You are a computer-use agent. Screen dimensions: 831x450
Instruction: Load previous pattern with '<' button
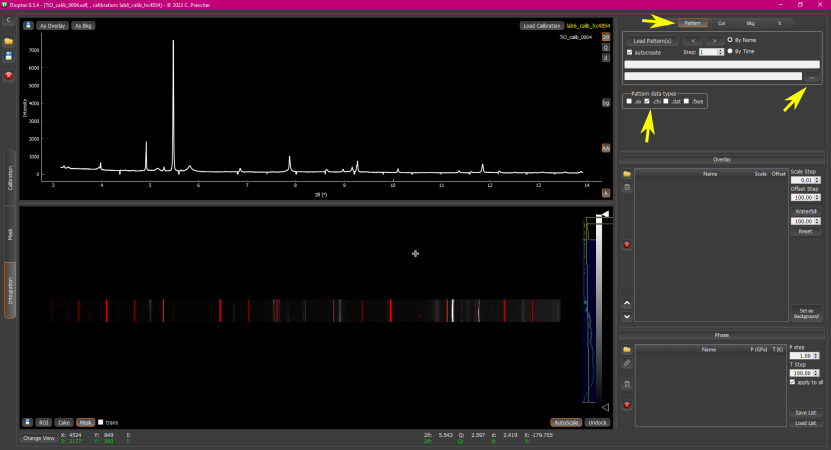[x=693, y=41]
